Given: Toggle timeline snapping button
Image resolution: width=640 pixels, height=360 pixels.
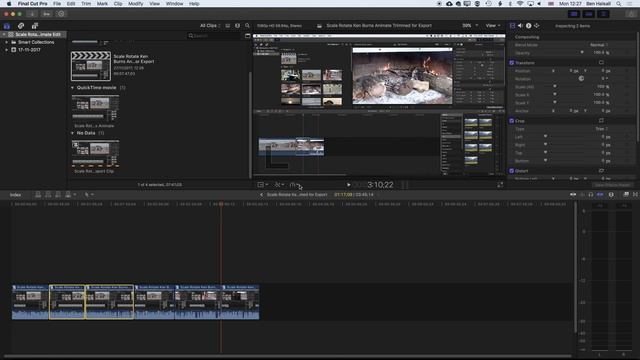Looking at the screenshot, I should (600, 195).
